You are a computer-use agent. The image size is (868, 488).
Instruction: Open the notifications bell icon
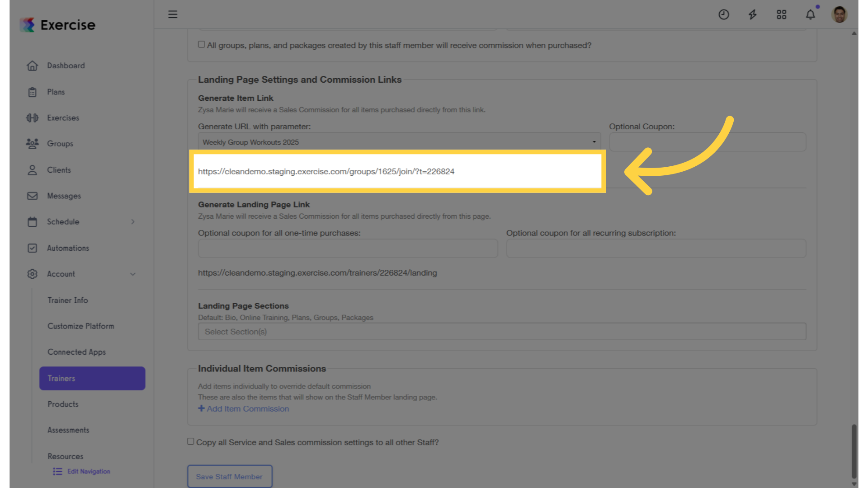click(x=811, y=14)
